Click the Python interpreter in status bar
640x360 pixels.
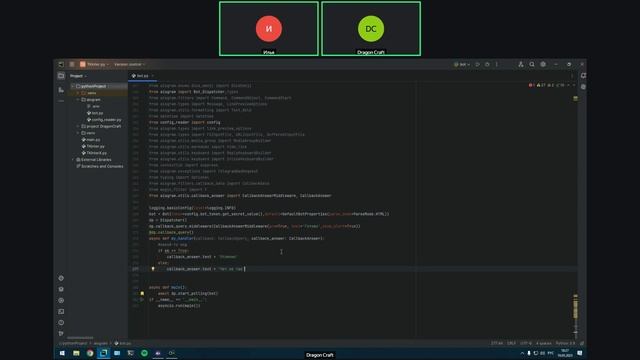tap(565, 344)
